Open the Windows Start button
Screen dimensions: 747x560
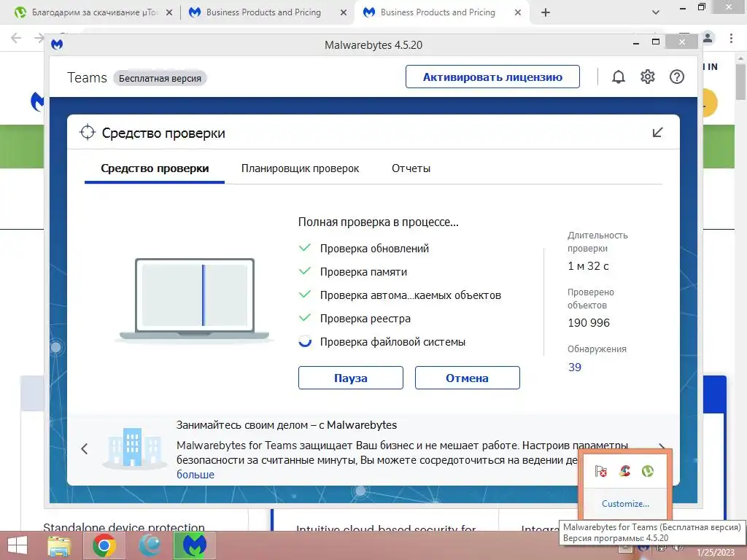18,545
